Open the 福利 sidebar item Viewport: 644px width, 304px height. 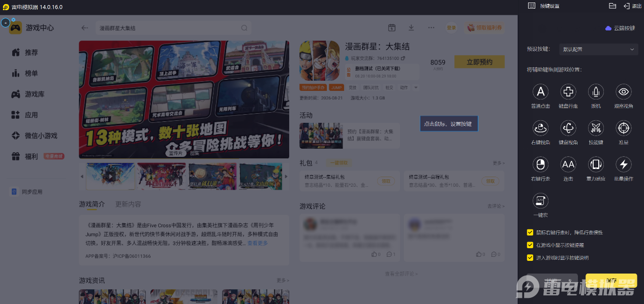tap(24, 156)
